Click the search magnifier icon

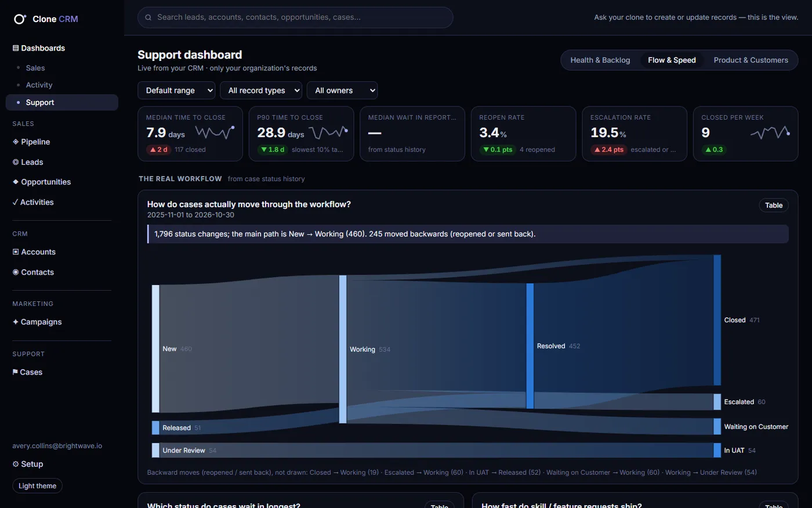148,17
